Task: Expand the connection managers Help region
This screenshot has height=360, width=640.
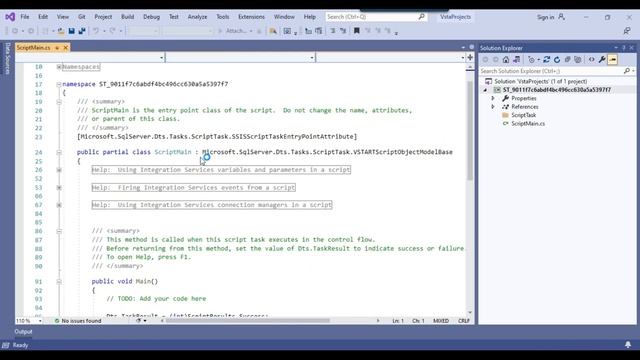Action: tap(59, 205)
